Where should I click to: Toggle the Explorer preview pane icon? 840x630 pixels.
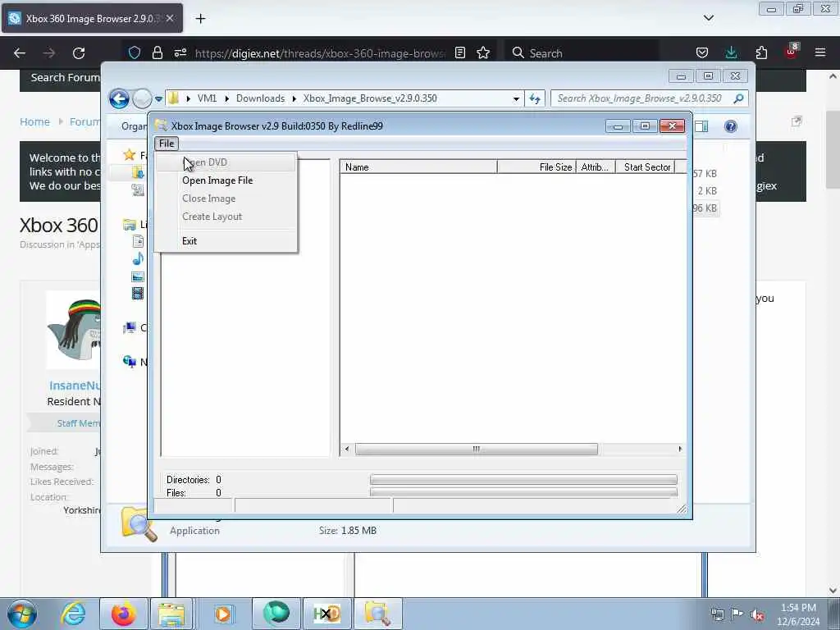701,126
